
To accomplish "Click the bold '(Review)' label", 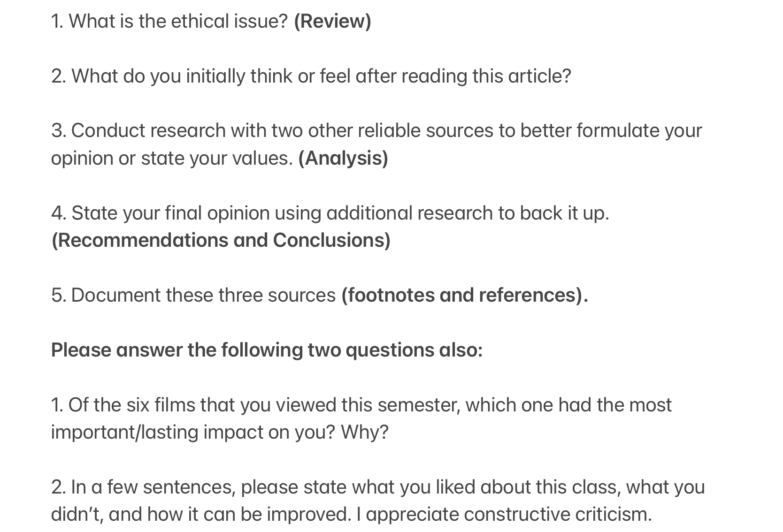I will [332, 21].
